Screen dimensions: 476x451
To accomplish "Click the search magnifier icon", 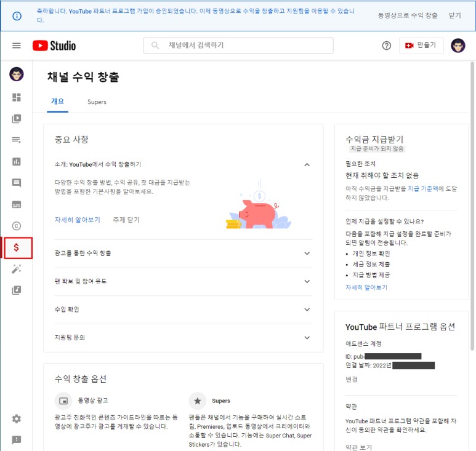I will (155, 46).
